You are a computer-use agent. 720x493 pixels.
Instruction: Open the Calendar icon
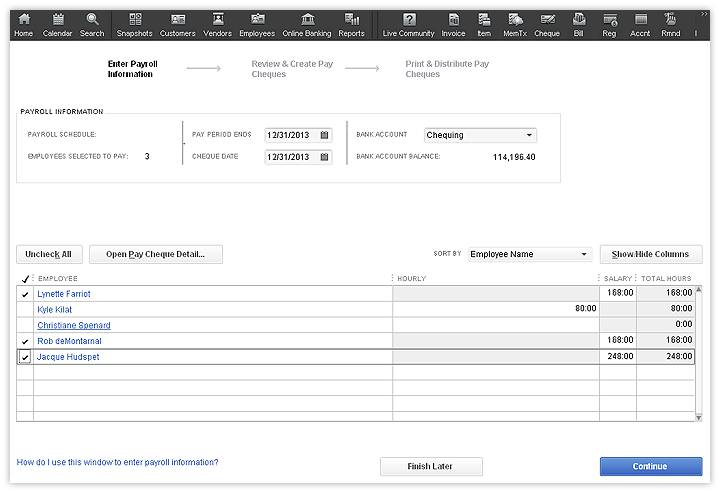click(x=57, y=25)
